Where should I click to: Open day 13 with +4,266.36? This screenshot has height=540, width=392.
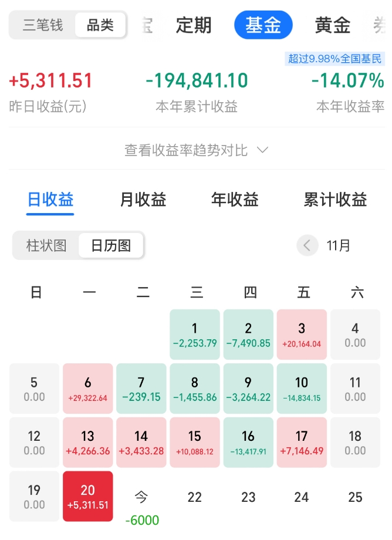coord(88,442)
